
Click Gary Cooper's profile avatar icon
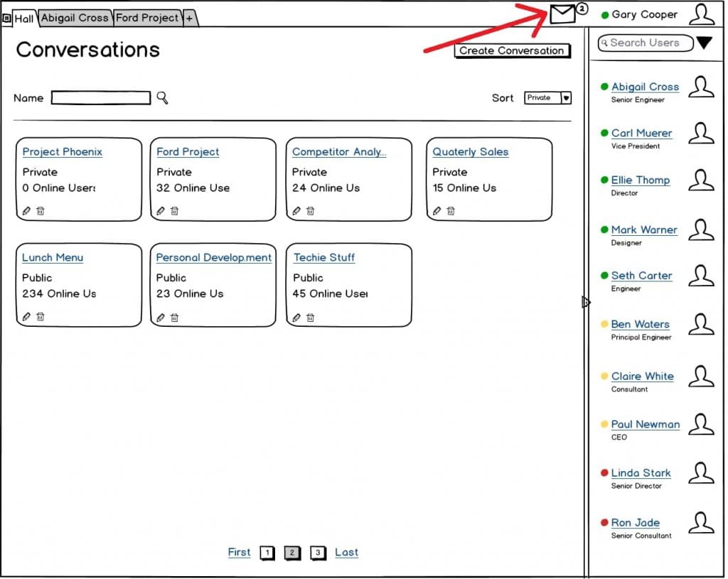(702, 14)
